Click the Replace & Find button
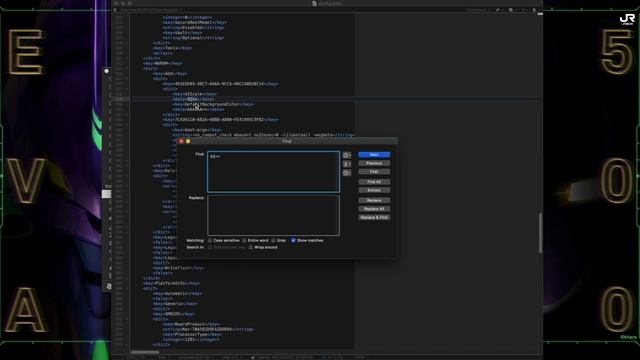640x360 pixels. [x=374, y=218]
